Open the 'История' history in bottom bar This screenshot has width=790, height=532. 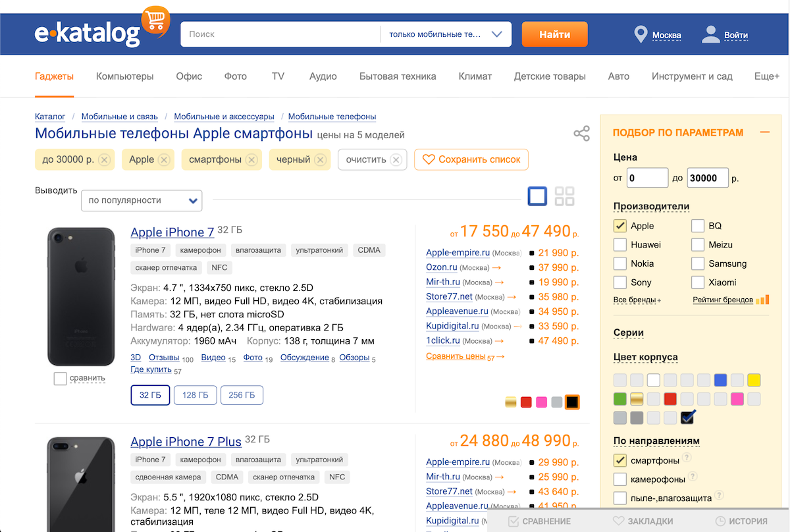(741, 521)
